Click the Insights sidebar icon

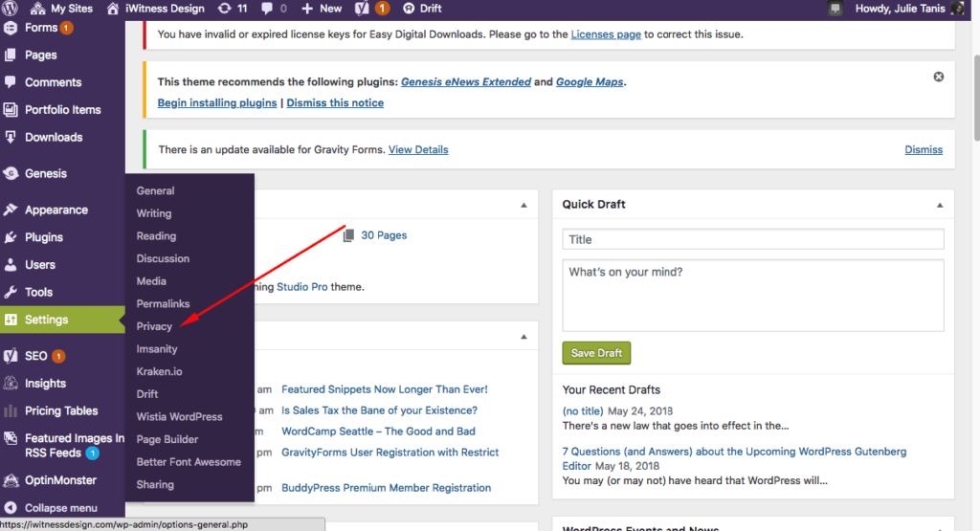pyautogui.click(x=10, y=383)
